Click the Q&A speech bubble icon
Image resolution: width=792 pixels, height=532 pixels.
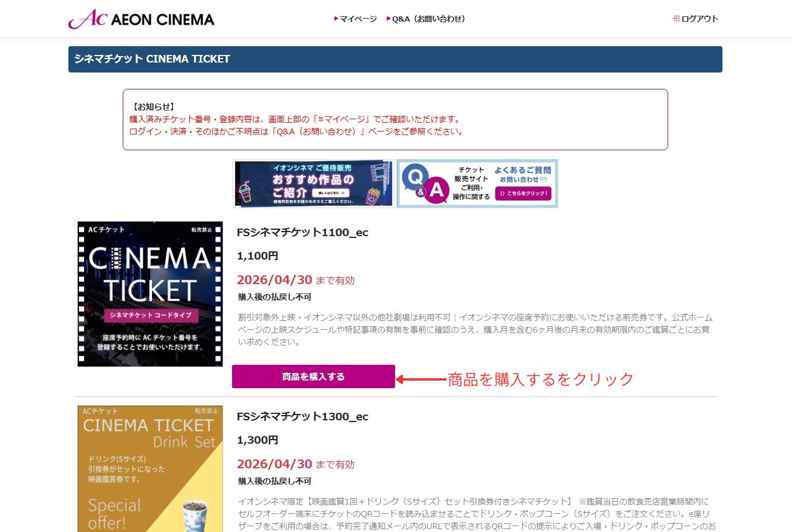pyautogui.click(x=426, y=184)
